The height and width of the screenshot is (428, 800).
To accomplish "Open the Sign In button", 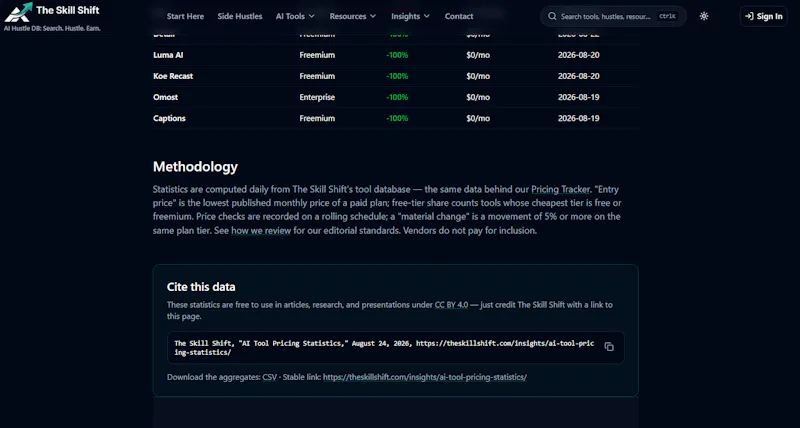I will click(763, 16).
